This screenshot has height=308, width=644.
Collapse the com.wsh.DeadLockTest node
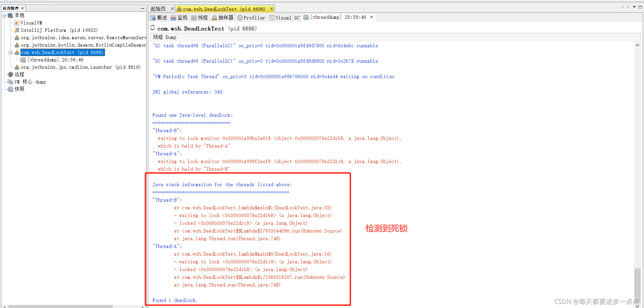[10, 52]
